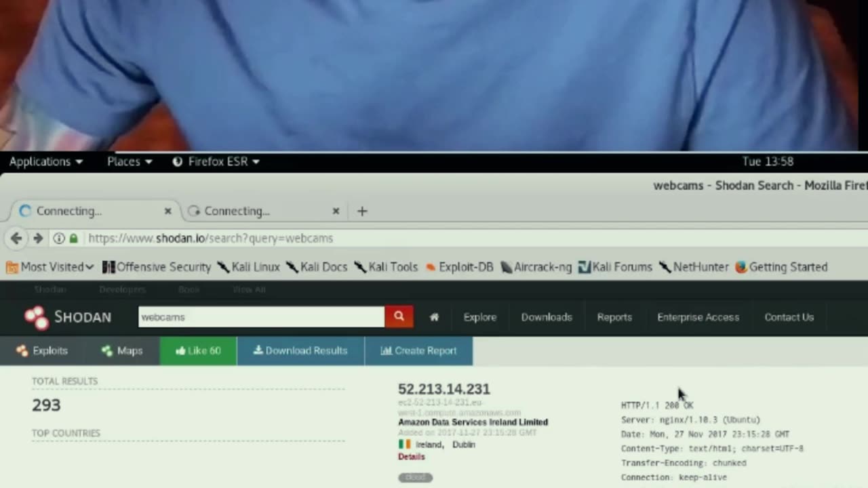Click the Firefox forward arrow button

point(38,239)
